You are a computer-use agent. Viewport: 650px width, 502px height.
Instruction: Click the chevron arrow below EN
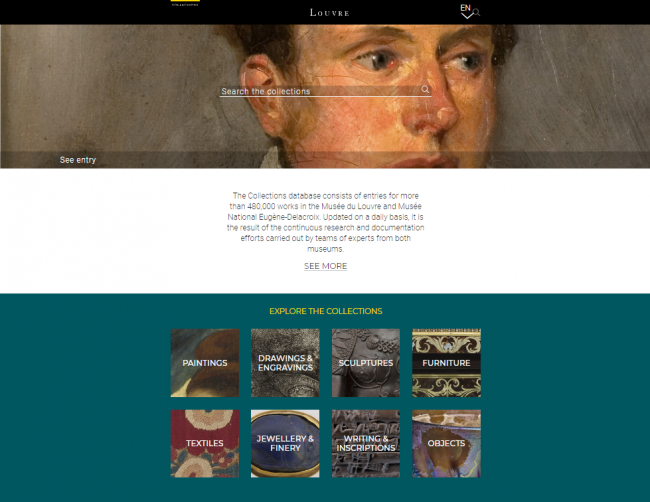(x=467, y=16)
